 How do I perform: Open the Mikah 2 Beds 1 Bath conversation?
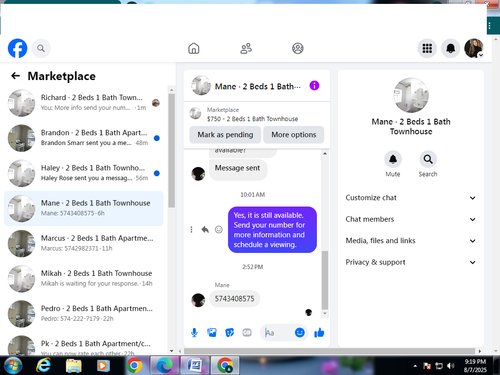[x=84, y=278]
